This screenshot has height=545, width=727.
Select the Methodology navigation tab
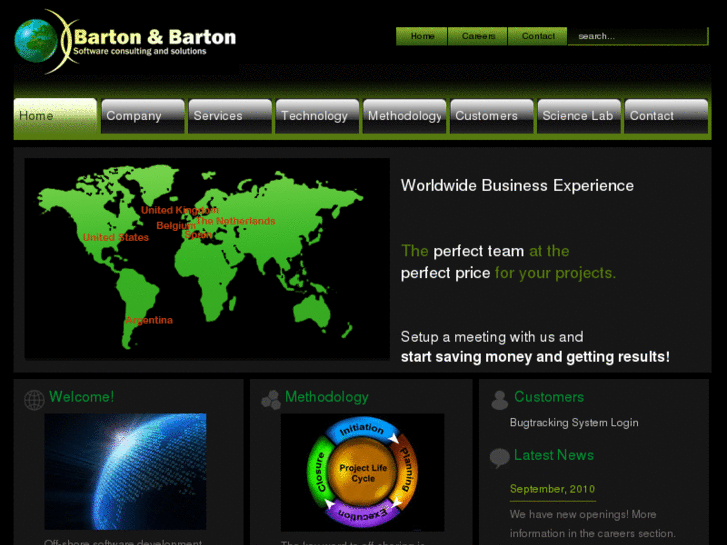coord(404,116)
